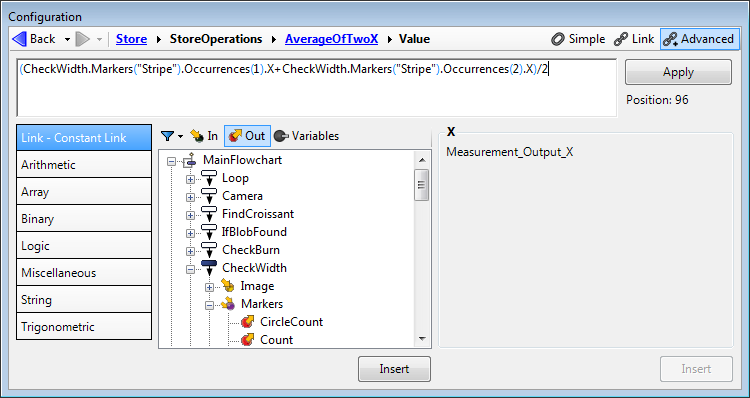Toggle the In inputs filter
Viewport: 750px width, 398px height.
pyautogui.click(x=204, y=136)
